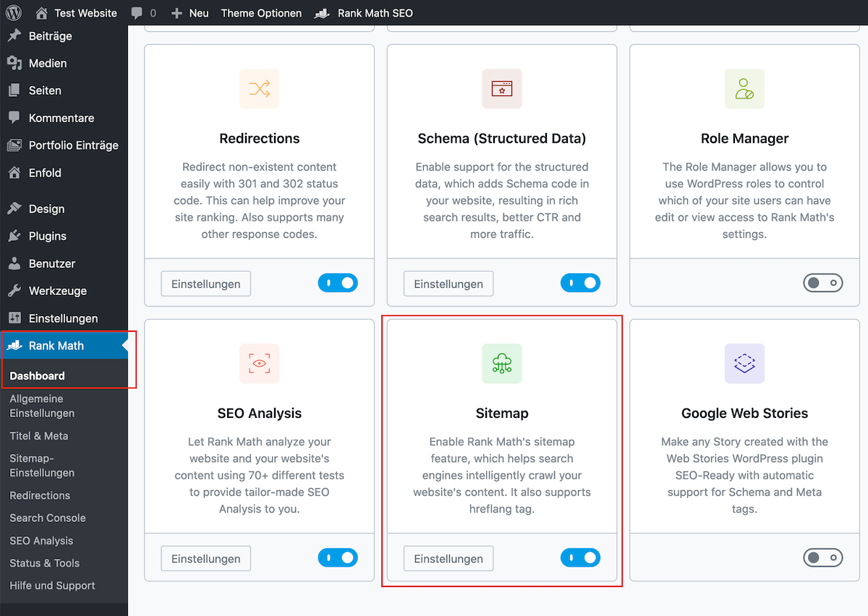Screen dimensions: 868x616
Task: Select Dashboard under Rank Math
Action: click(x=38, y=376)
